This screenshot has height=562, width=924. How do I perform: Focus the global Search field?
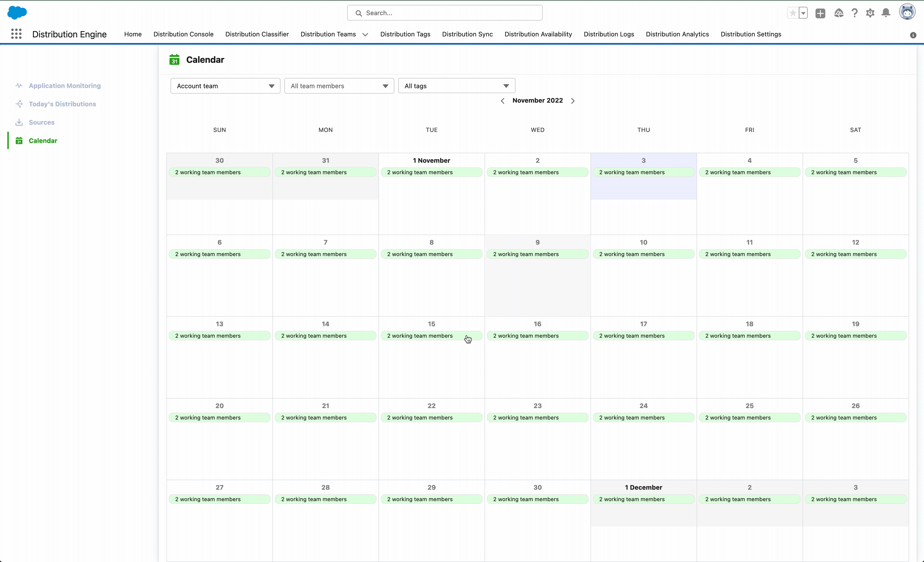point(445,13)
